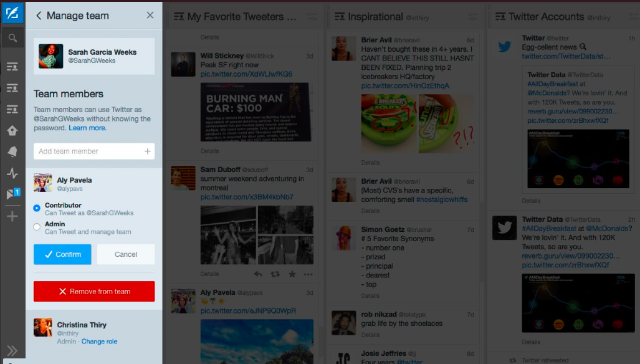The width and height of the screenshot is (640, 364).
Task: Click list icon in My Favorite Tweeters header
Action: click(179, 17)
